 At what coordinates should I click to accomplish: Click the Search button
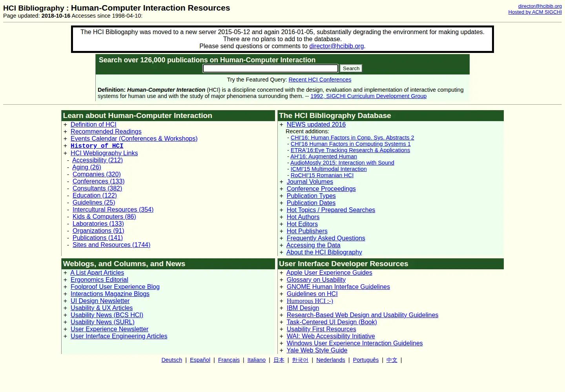[x=351, y=69]
